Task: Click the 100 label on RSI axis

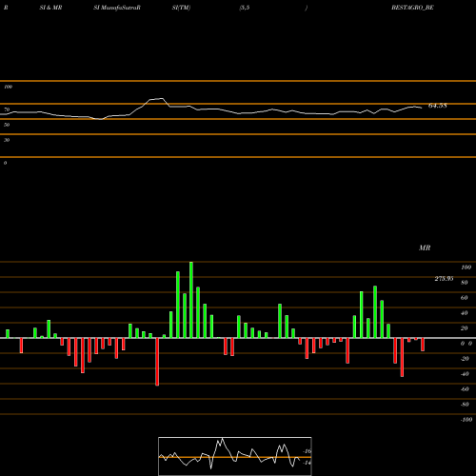Action: coord(8,87)
